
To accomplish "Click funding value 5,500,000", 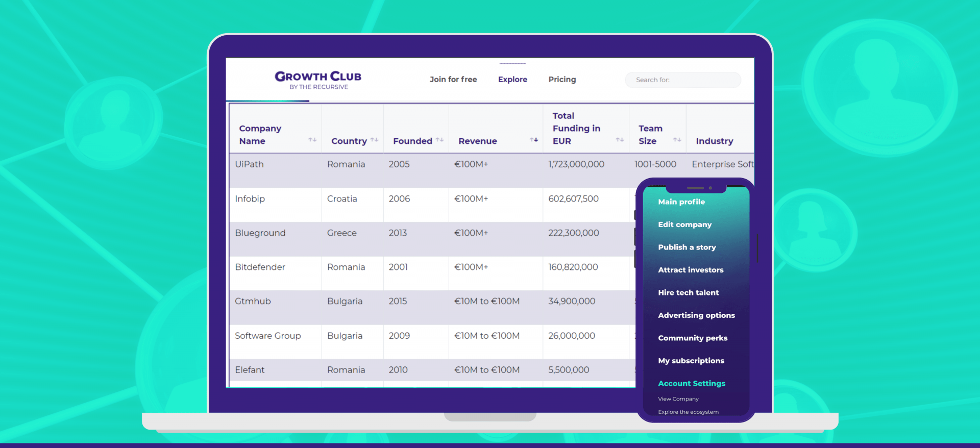I will [x=569, y=370].
